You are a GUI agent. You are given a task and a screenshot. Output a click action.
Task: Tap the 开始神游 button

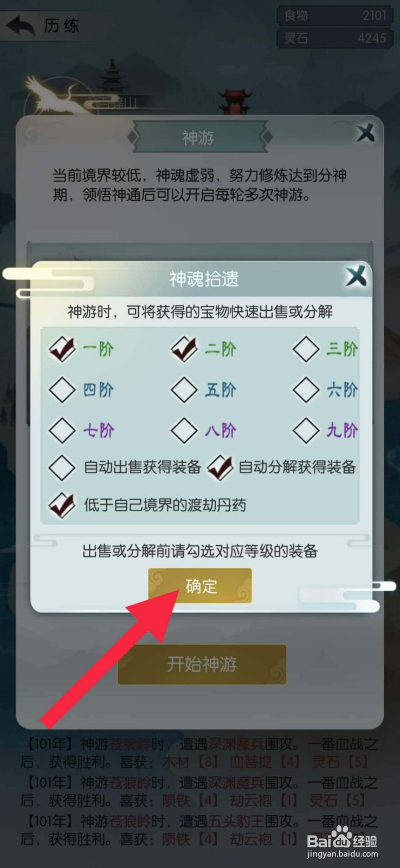202,664
